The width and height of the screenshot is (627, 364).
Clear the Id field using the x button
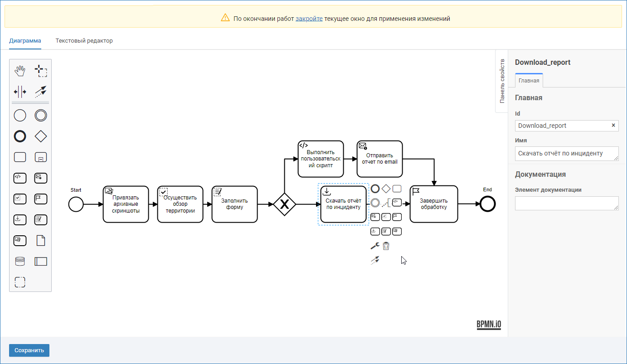click(613, 126)
